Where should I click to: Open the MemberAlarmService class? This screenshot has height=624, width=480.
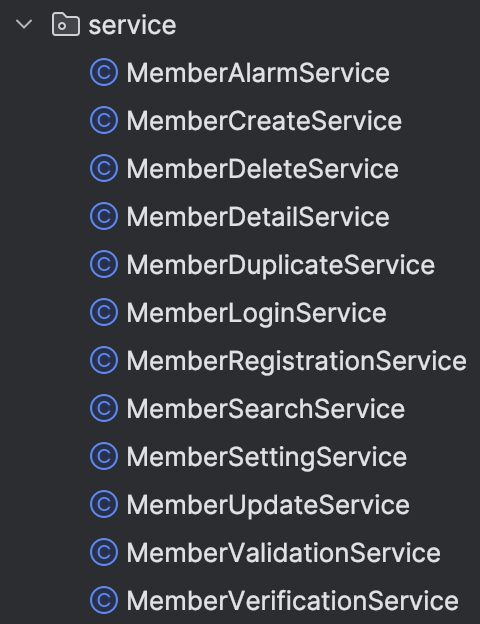pyautogui.click(x=258, y=73)
